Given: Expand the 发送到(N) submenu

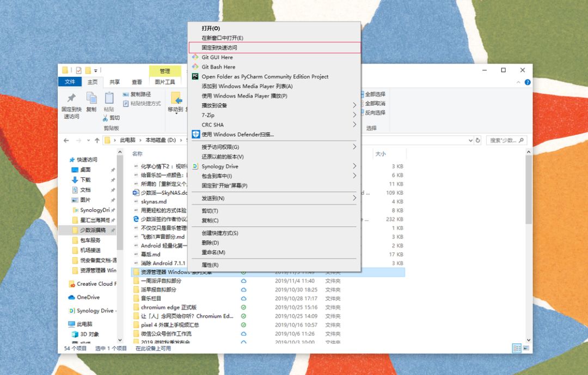Looking at the screenshot, I should 274,198.
